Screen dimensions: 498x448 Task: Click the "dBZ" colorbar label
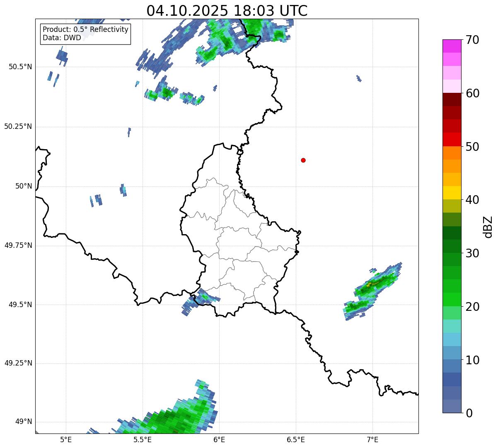pyautogui.click(x=488, y=227)
